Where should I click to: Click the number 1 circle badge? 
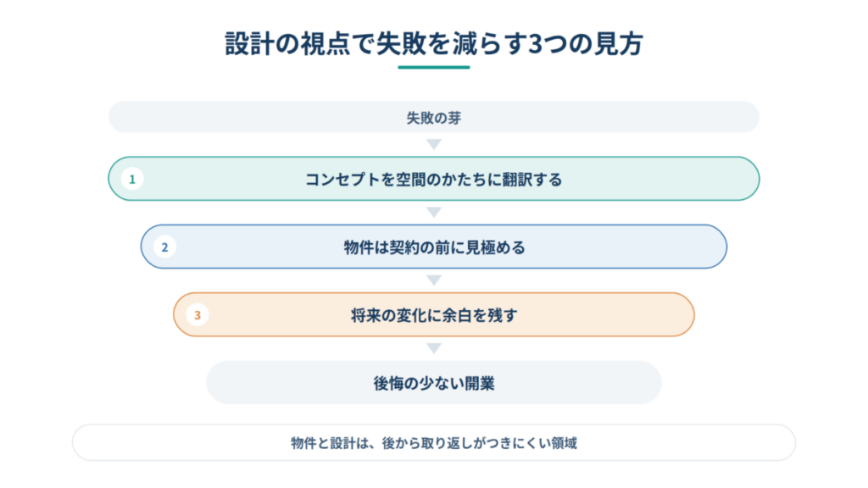(x=131, y=179)
